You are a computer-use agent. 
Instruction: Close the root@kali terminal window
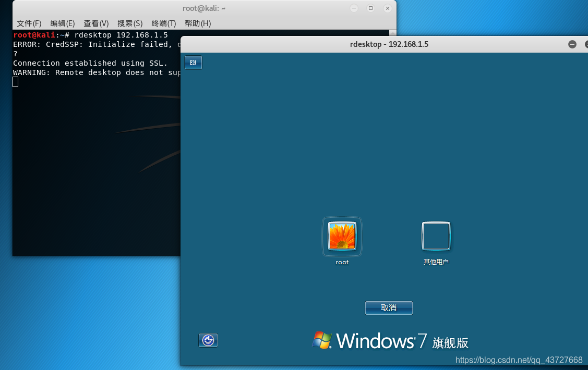(x=387, y=8)
